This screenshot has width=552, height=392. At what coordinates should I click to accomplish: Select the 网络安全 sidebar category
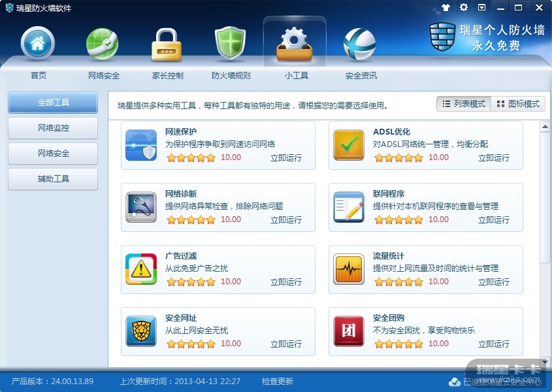(53, 154)
